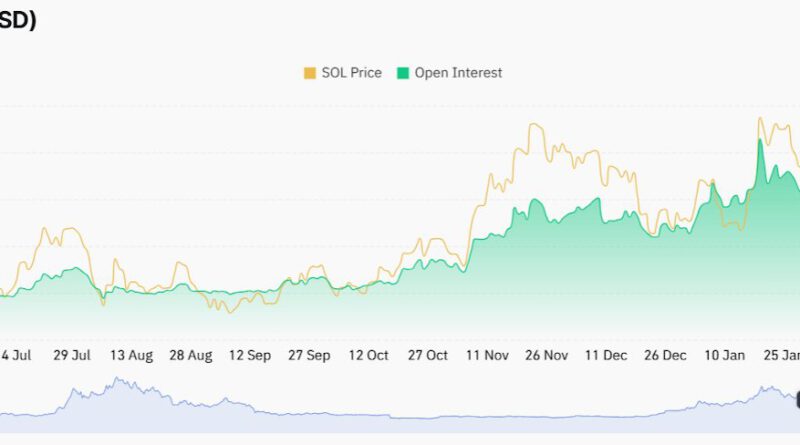Click the yellow SOL Price legend swatch

310,73
